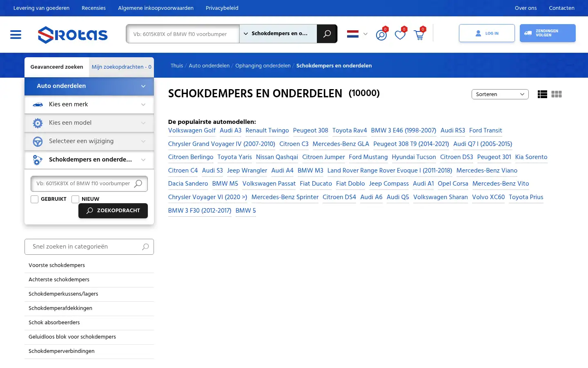588x368 pixels.
Task: Open the Sorteren dropdown
Action: tap(500, 94)
